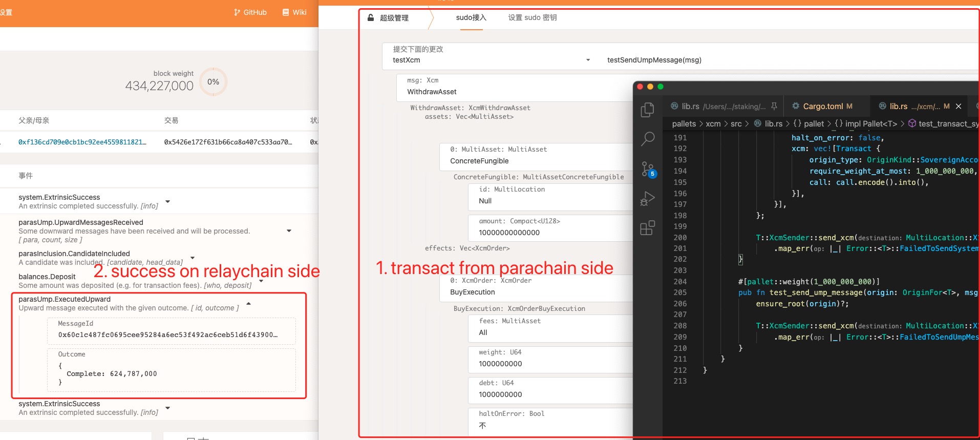Click the pallet breadcrumb segment

coord(814,123)
